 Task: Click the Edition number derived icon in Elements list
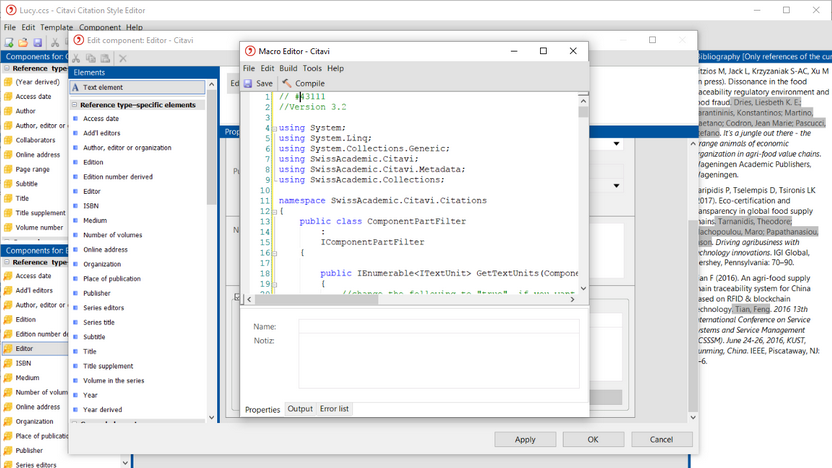75,177
